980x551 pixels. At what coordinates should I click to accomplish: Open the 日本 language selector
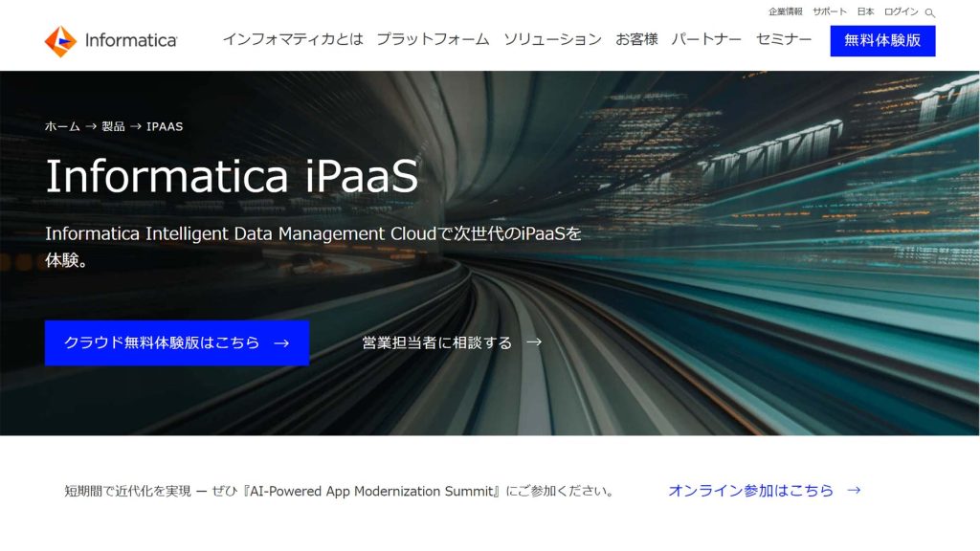click(864, 12)
